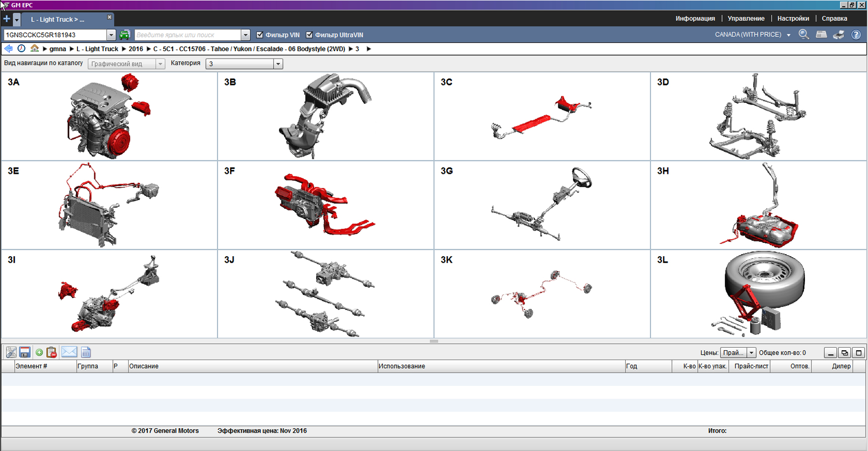The width and height of the screenshot is (868, 451).
Task: Toggle the Фильтр UltraVIN checkbox
Action: coord(309,35)
